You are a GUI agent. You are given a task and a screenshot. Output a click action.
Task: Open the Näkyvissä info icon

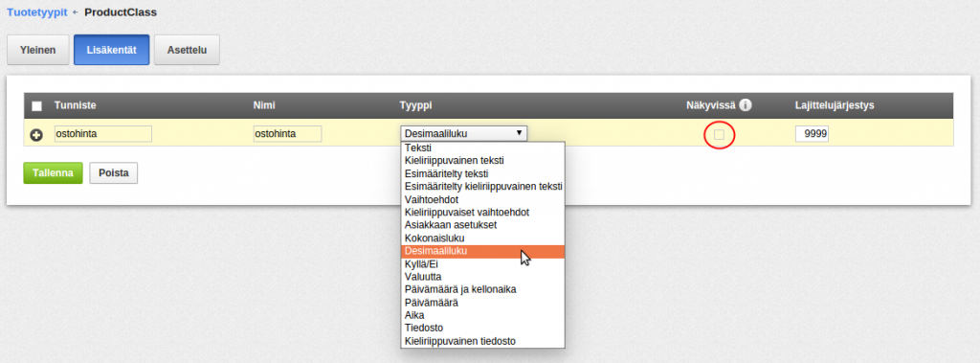[745, 105]
